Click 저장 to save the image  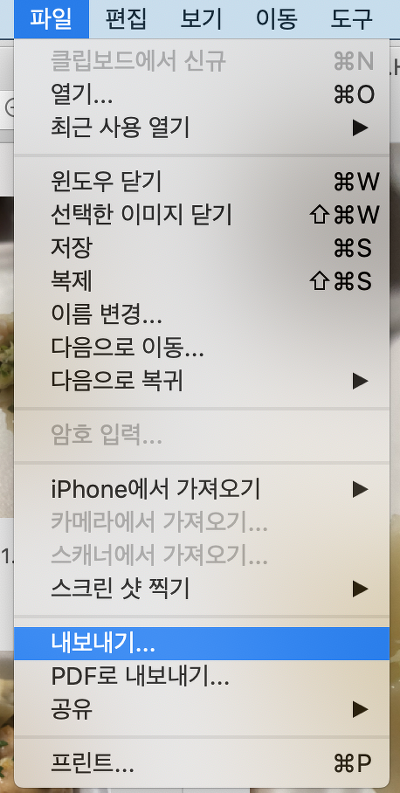[x=202, y=248]
